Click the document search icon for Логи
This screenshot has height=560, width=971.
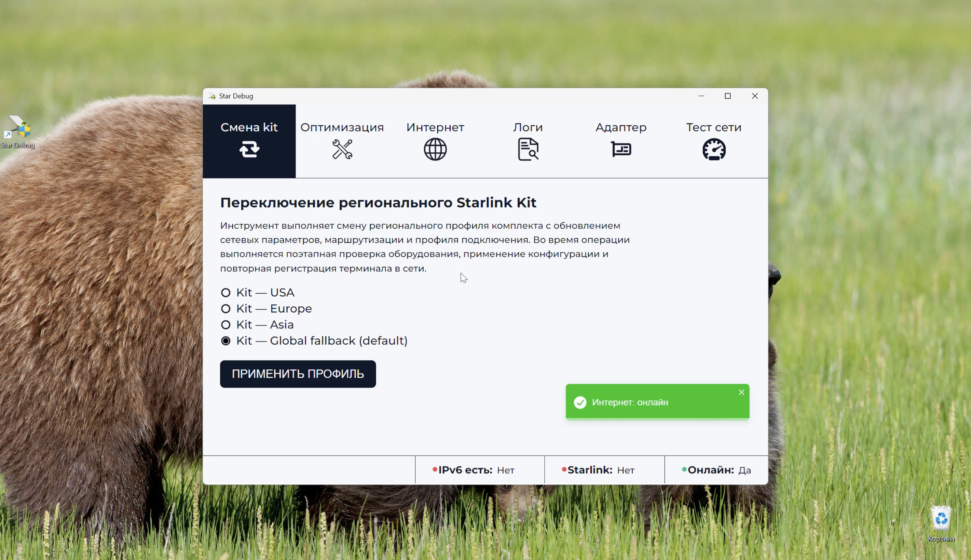pos(528,149)
